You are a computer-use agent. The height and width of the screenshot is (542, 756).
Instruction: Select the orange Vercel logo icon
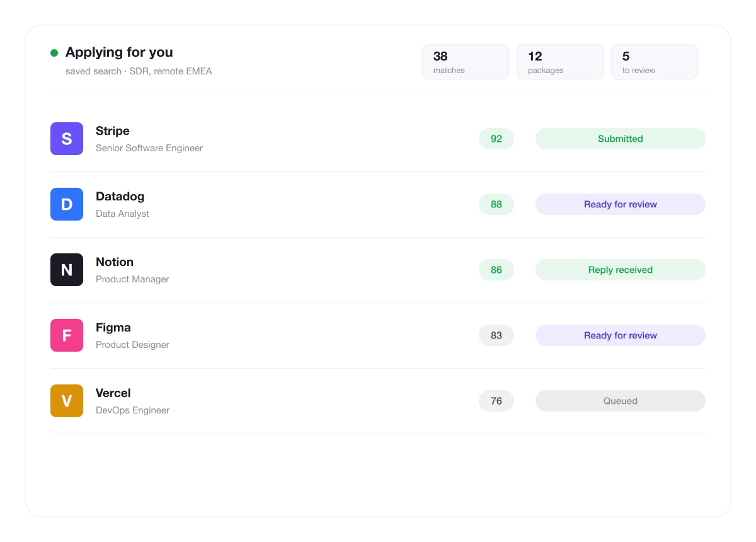click(67, 401)
